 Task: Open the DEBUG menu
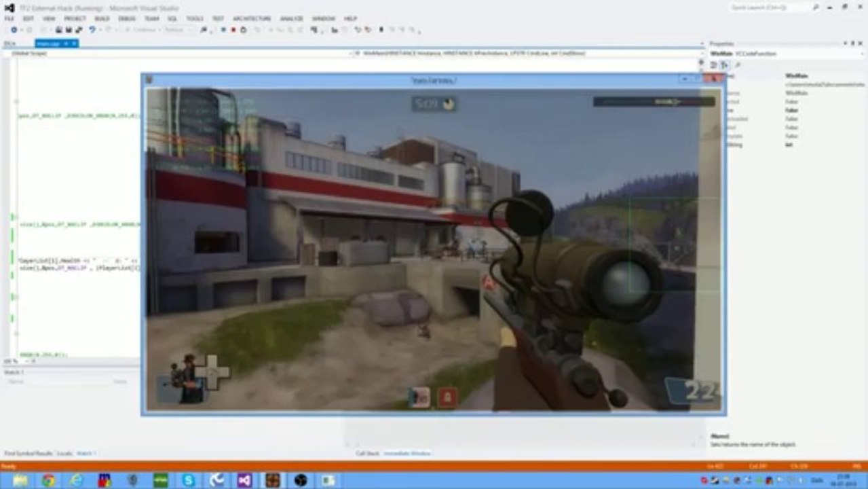tap(127, 19)
